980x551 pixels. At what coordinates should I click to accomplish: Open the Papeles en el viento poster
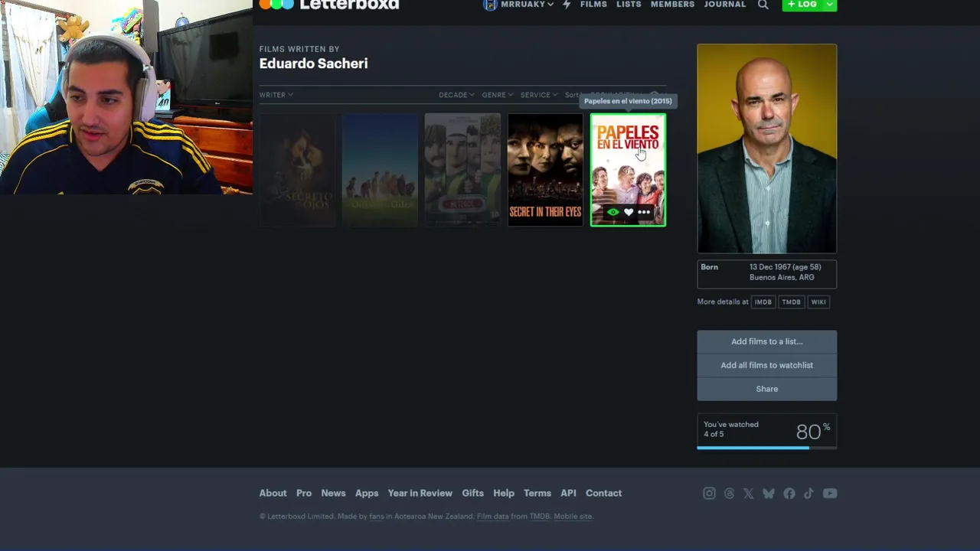(628, 170)
